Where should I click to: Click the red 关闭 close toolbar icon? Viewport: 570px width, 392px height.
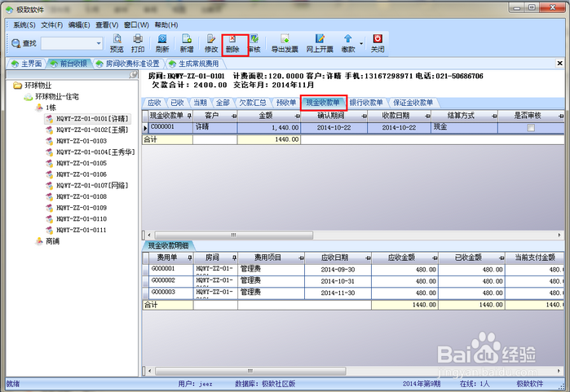(x=378, y=39)
